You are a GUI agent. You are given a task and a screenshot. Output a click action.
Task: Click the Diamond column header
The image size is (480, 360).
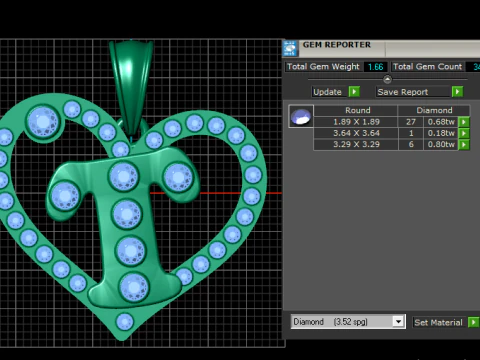click(434, 110)
